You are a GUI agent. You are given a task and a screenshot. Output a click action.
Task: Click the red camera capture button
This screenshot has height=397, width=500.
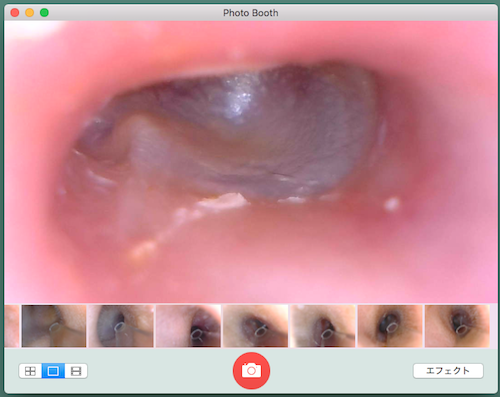(x=251, y=370)
